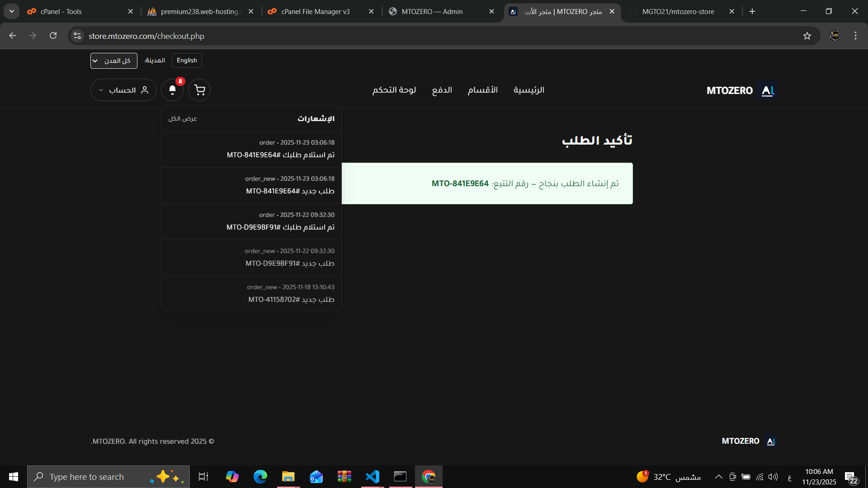Open site information icon in address bar
Image resolution: width=868 pixels, height=488 pixels.
point(77,36)
